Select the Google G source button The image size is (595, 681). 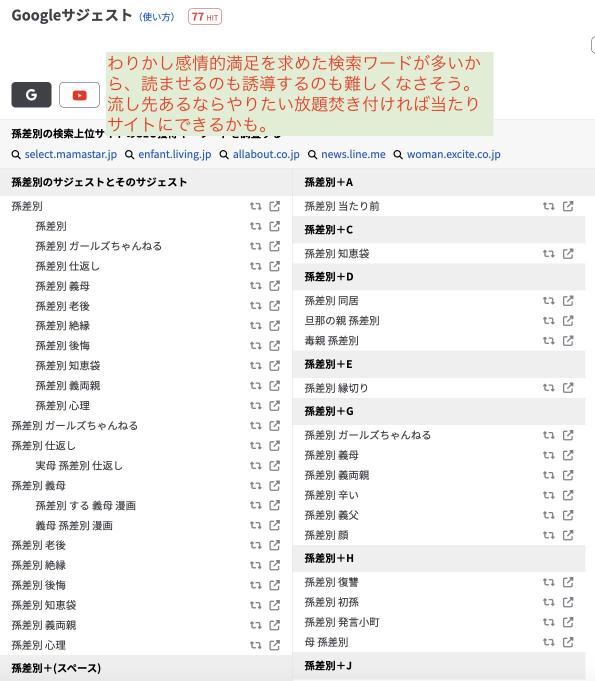click(x=31, y=95)
